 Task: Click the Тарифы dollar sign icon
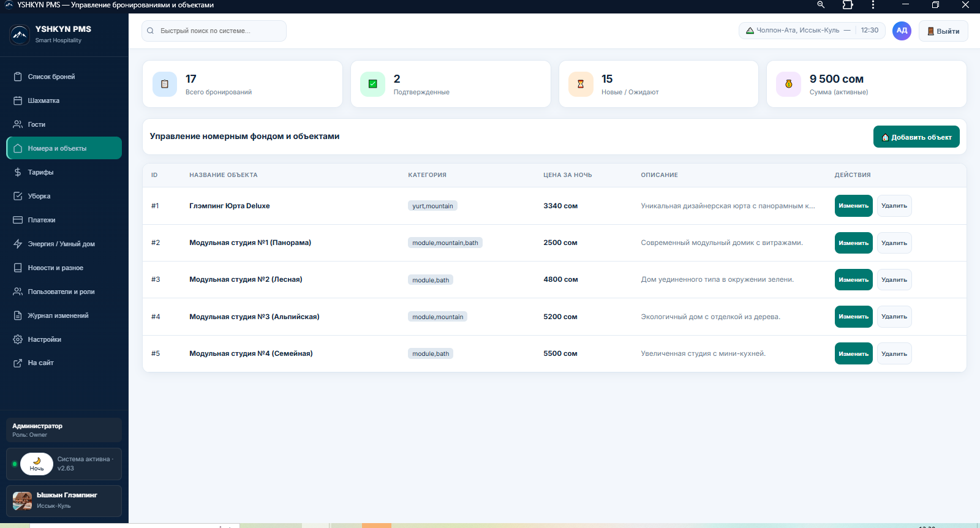coord(18,172)
